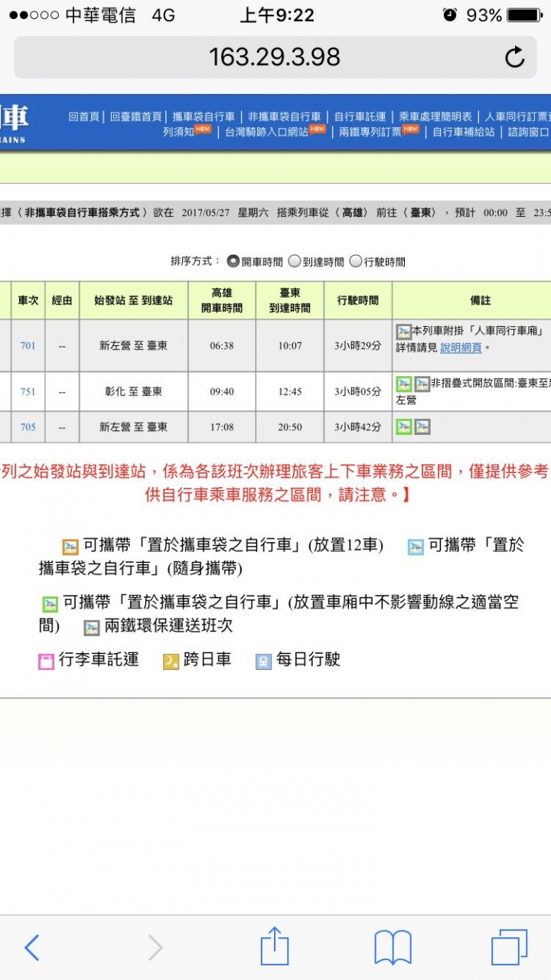Viewport: 551px width, 980px height.
Task: Tap the gray bicycle icon in train 701 remarks
Action: click(x=403, y=332)
